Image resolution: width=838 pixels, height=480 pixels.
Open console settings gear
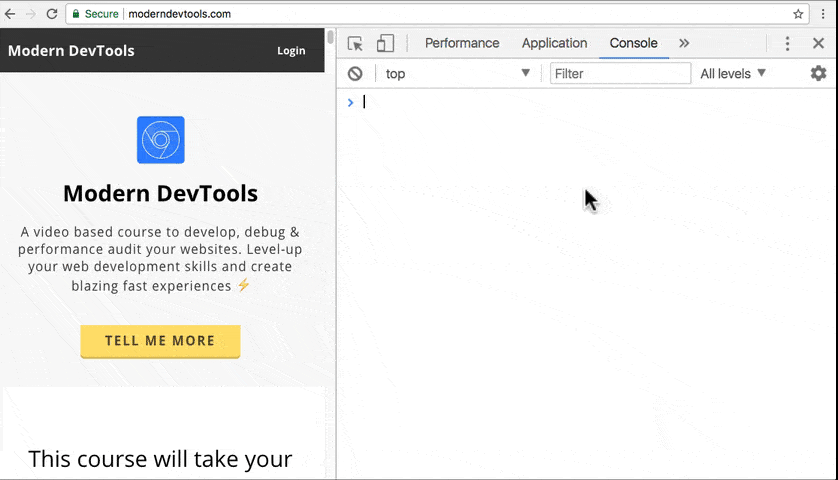click(818, 73)
